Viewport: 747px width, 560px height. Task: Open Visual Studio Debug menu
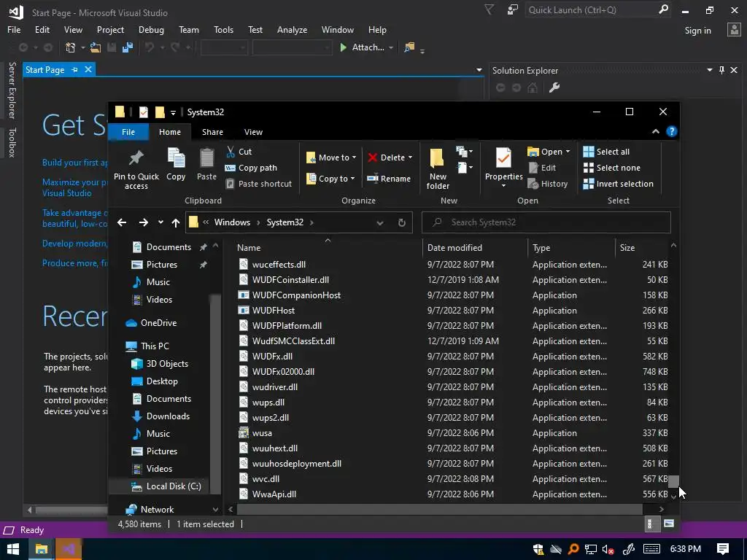point(151,29)
